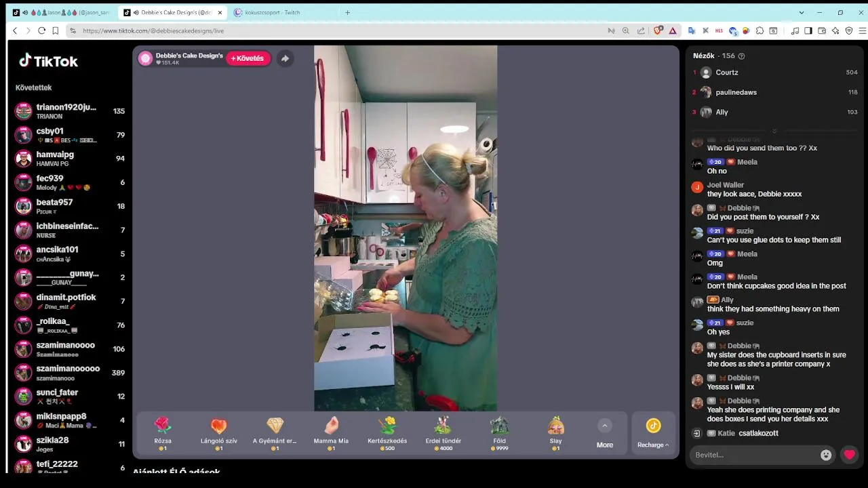868x488 pixels.
Task: Toggle the browser sidebar panel
Action: click(x=808, y=30)
